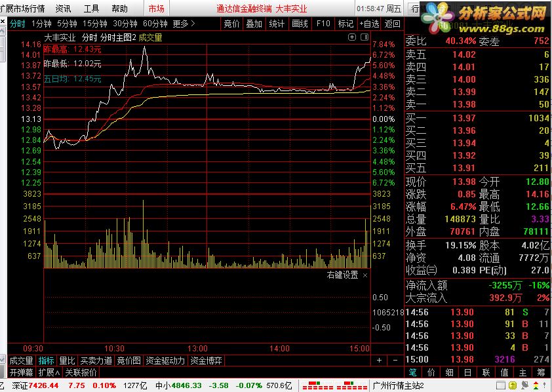The width and height of the screenshot is (552, 392).
Task: Click the yellow badge icon in status bar
Action: (x=513, y=385)
